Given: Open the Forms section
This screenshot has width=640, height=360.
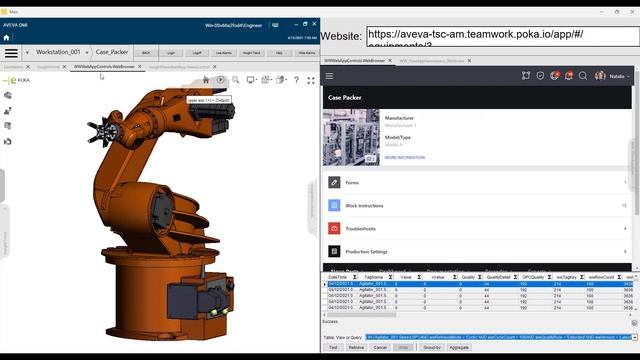Looking at the screenshot, I should (x=477, y=182).
